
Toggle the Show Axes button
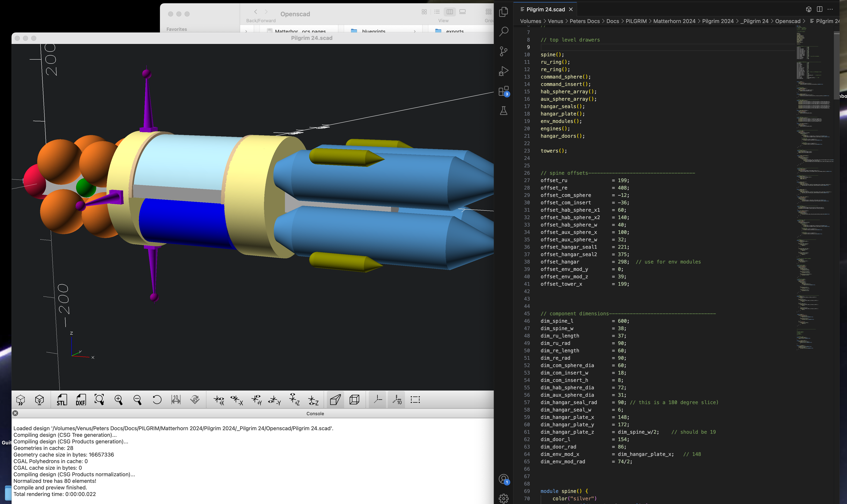point(378,399)
